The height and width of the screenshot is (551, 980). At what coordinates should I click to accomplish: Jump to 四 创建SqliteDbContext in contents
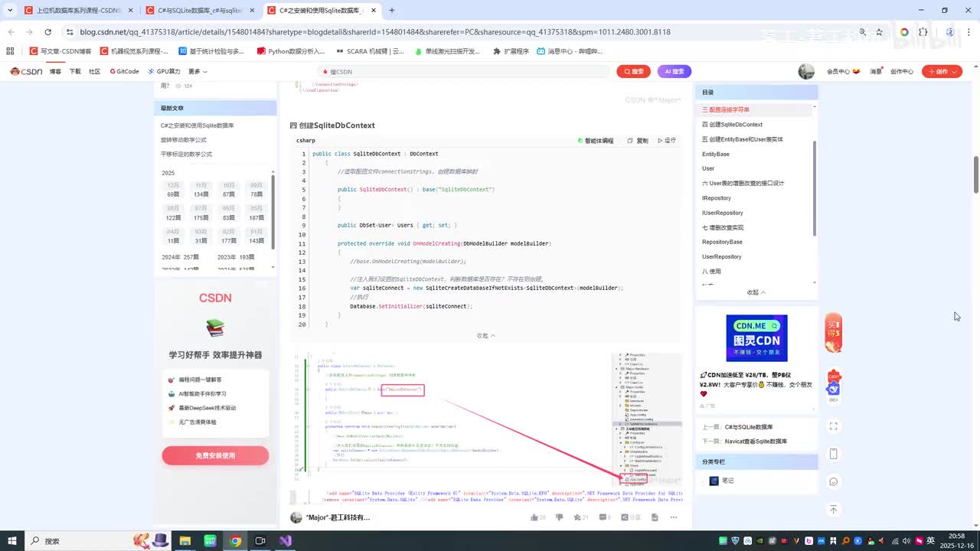coord(732,125)
